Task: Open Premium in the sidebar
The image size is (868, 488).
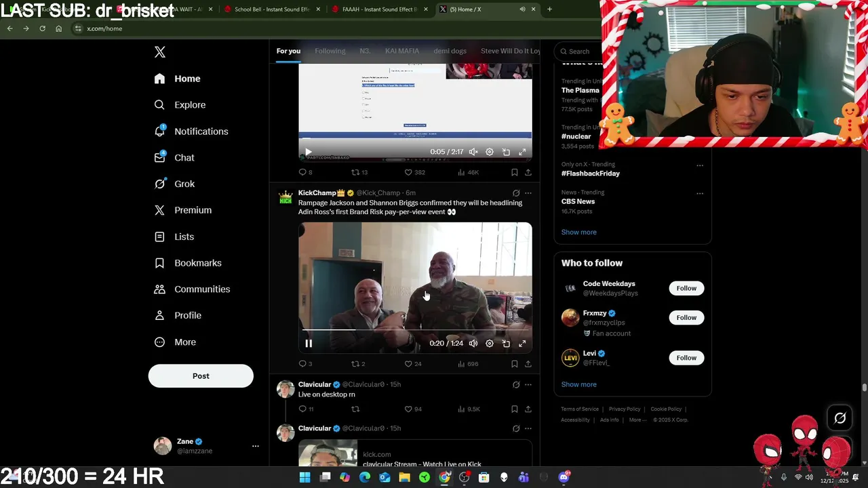Action: pyautogui.click(x=182, y=210)
